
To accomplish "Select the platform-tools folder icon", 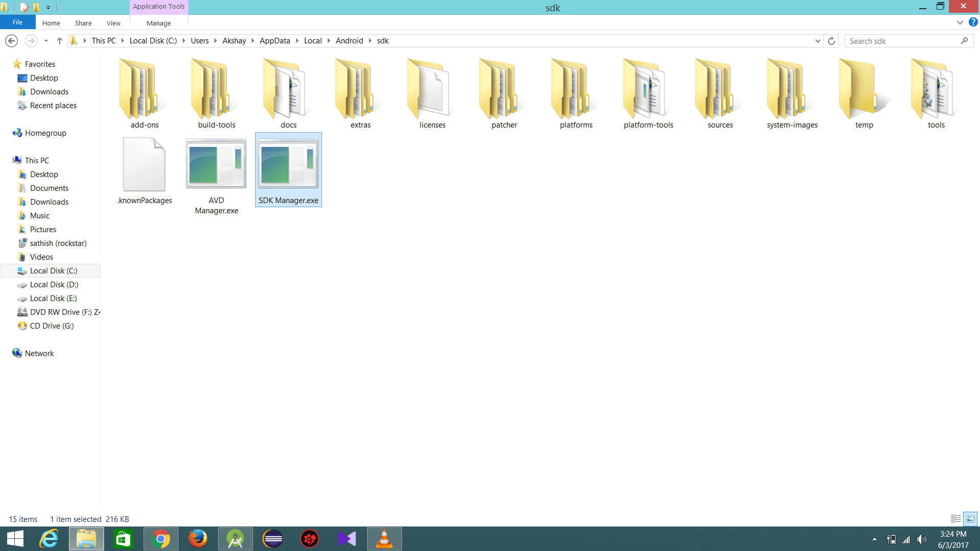I will [x=648, y=90].
